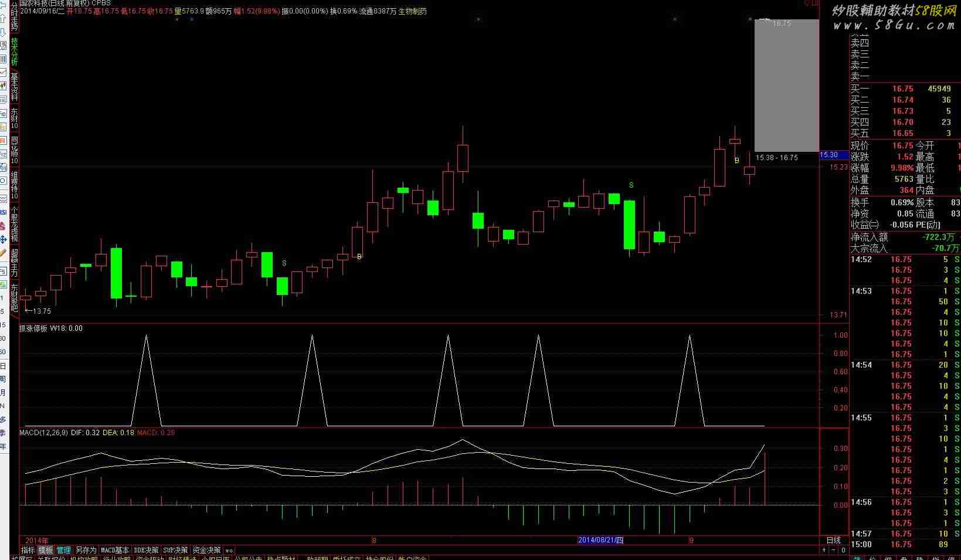
Task: Click 另存为 to save template
Action: pyautogui.click(x=86, y=550)
